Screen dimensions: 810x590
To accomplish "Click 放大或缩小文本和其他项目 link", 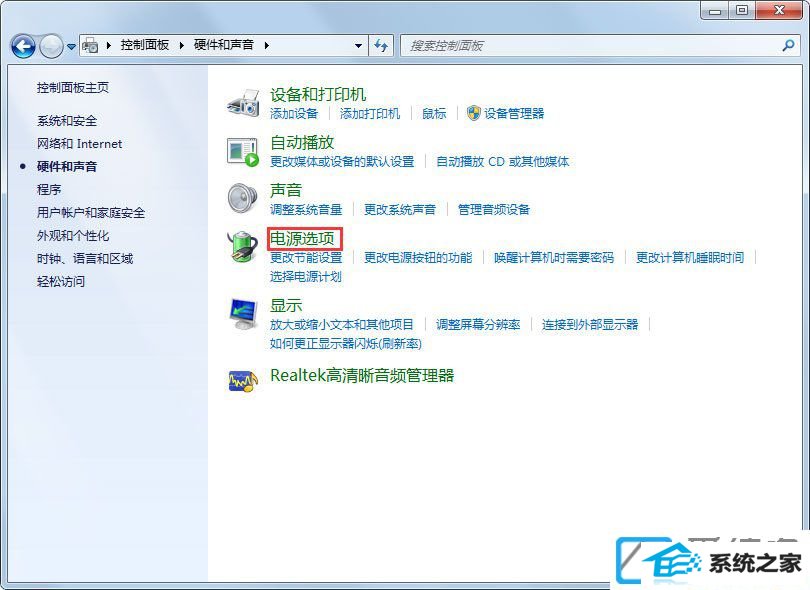I will coord(342,324).
